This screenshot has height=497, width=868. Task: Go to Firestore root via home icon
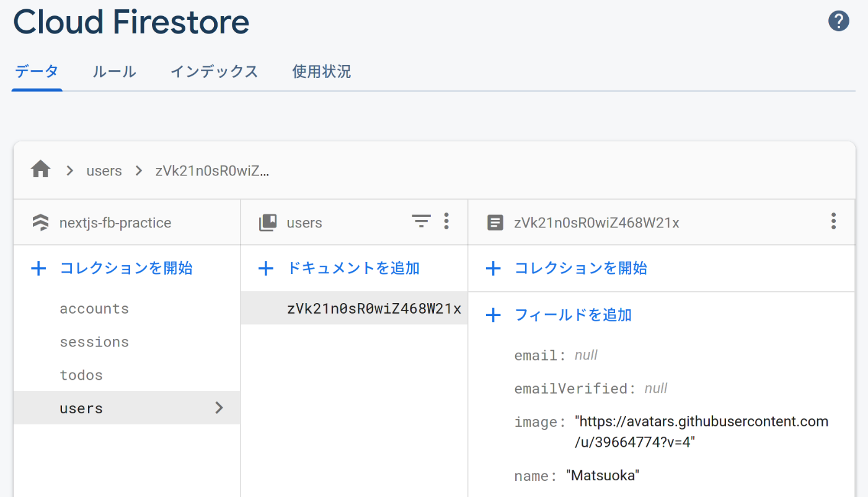click(41, 169)
